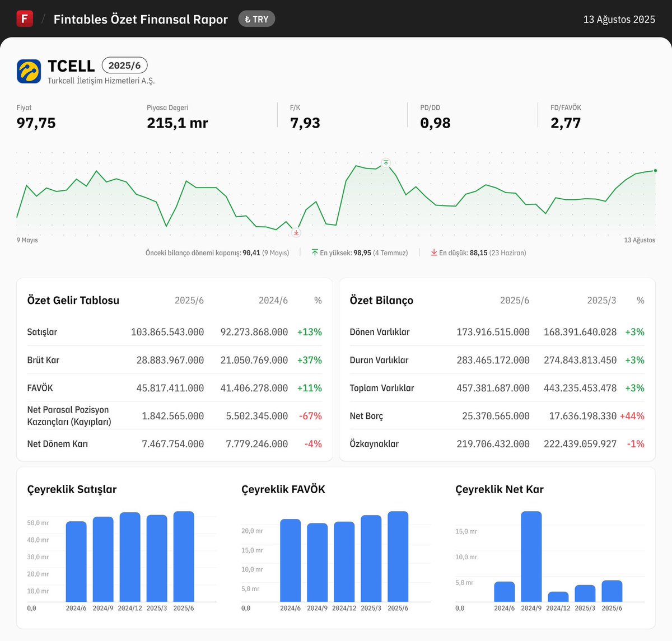This screenshot has width=672, height=641.
Task: Expand the % column header in Özet Bilanço
Action: pos(640,300)
